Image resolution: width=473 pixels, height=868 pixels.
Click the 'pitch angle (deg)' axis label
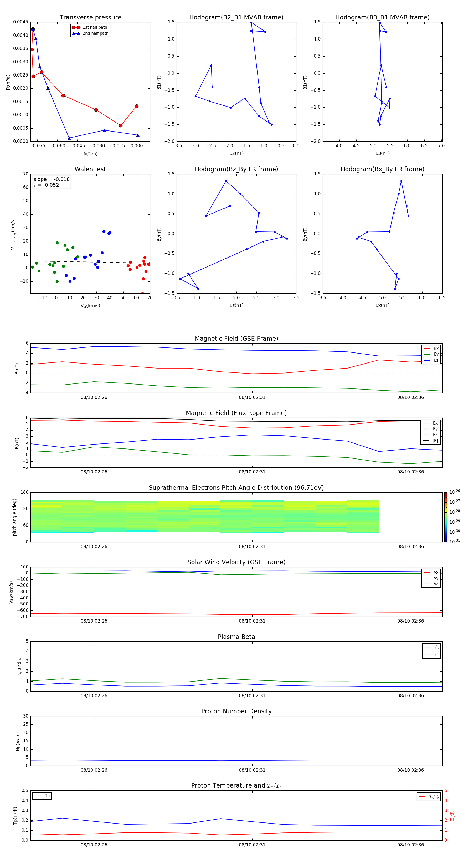(x=14, y=517)
